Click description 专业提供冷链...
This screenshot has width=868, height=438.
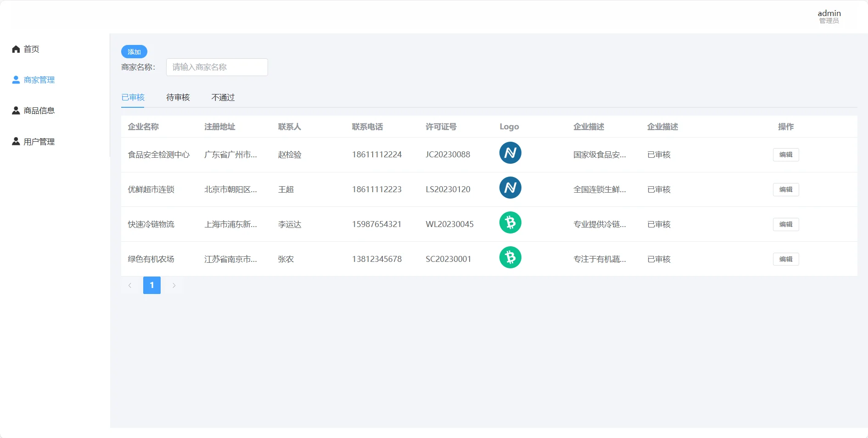click(599, 224)
